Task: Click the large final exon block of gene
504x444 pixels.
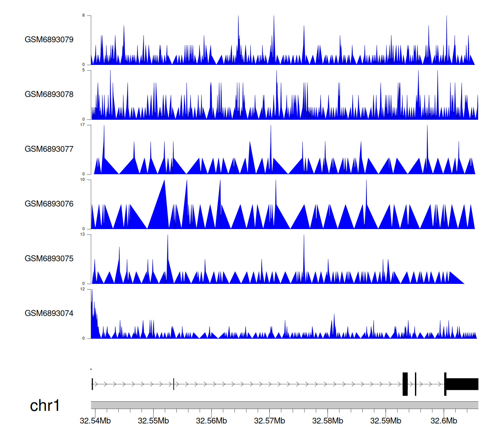Action: tap(462, 384)
